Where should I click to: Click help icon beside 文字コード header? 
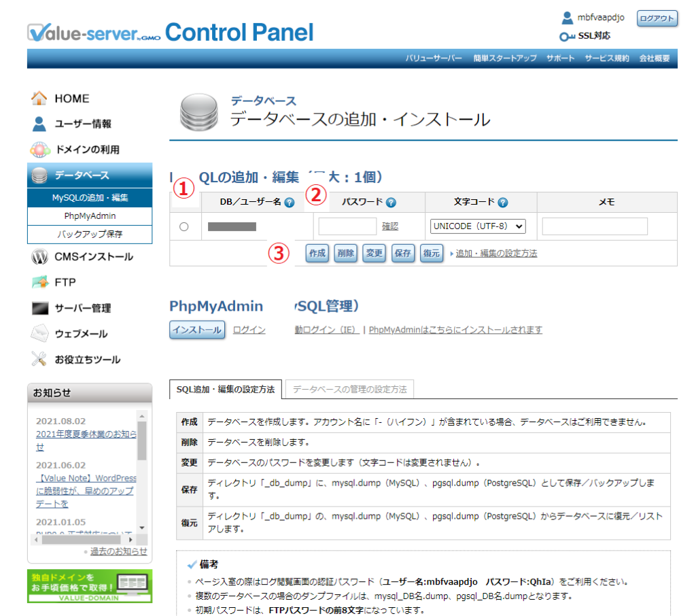click(x=502, y=203)
